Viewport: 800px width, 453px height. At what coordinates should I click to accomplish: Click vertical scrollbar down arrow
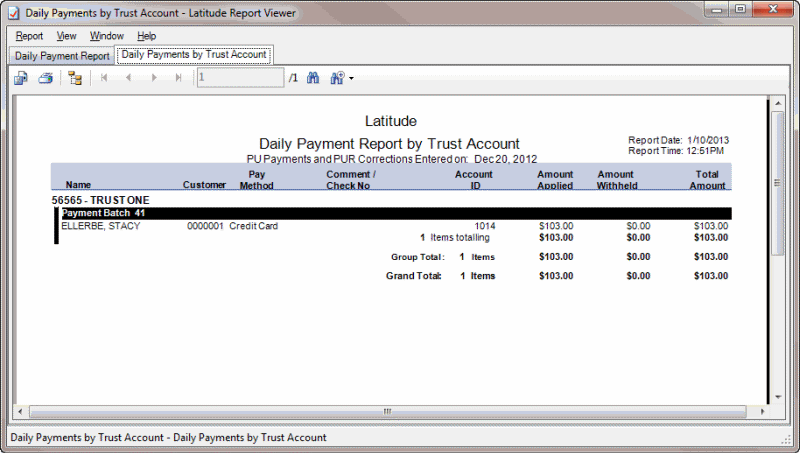point(778,397)
